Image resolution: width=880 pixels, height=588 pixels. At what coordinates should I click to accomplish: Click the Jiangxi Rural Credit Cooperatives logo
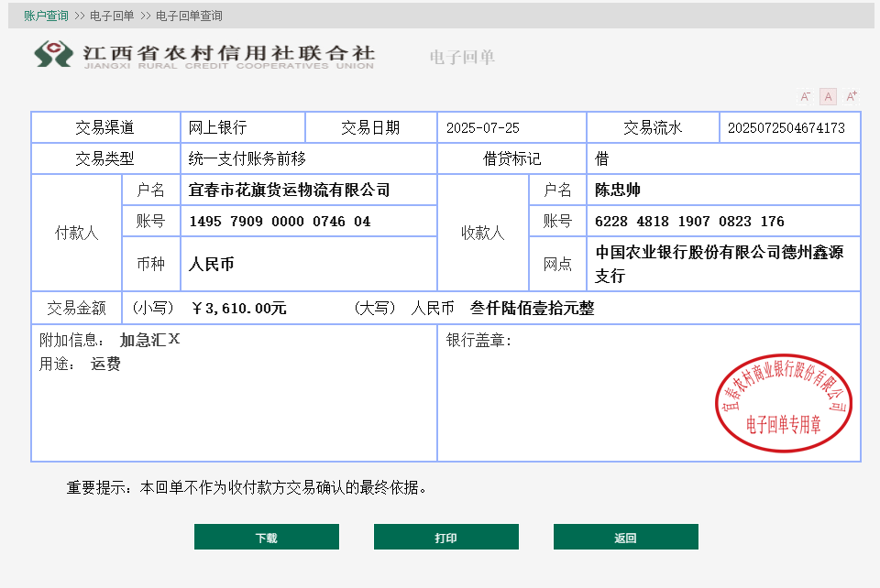pyautogui.click(x=204, y=55)
